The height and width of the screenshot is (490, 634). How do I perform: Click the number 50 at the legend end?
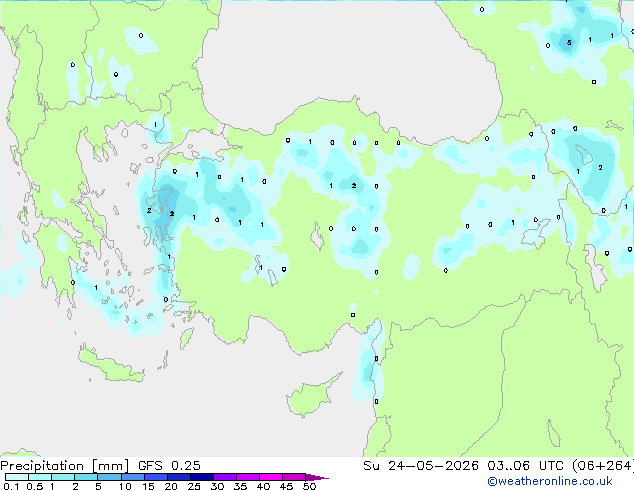(x=309, y=486)
